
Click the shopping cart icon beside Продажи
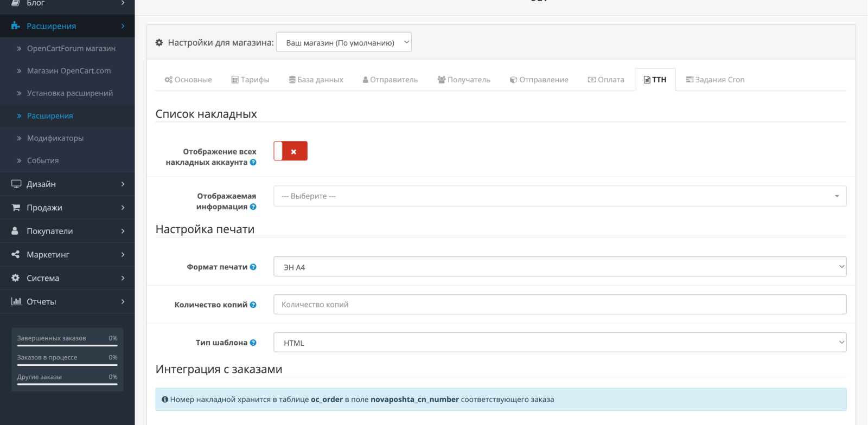[x=16, y=208]
